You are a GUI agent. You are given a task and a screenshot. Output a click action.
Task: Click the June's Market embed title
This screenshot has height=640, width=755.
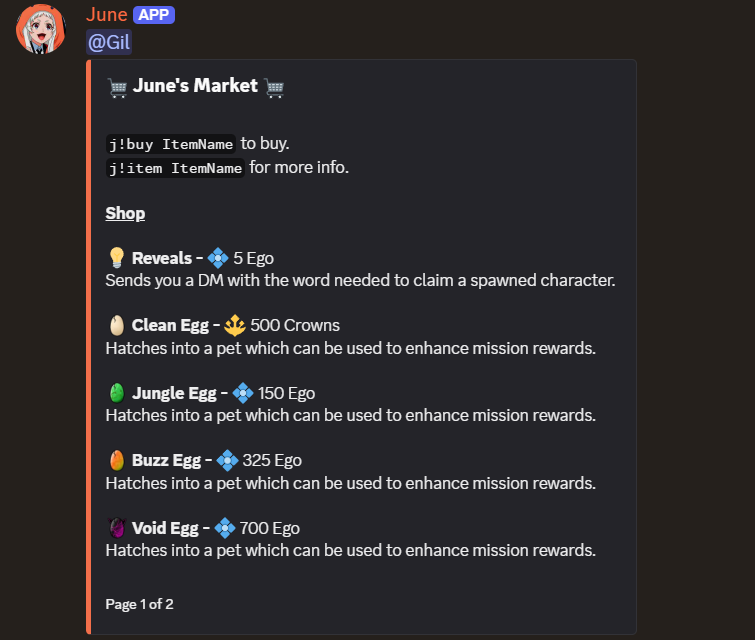click(195, 87)
